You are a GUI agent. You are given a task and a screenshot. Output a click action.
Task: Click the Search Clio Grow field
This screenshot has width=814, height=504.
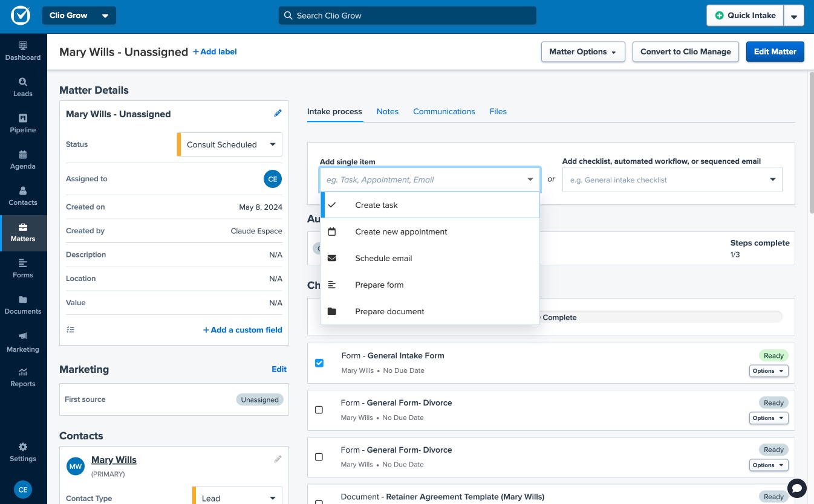click(407, 16)
